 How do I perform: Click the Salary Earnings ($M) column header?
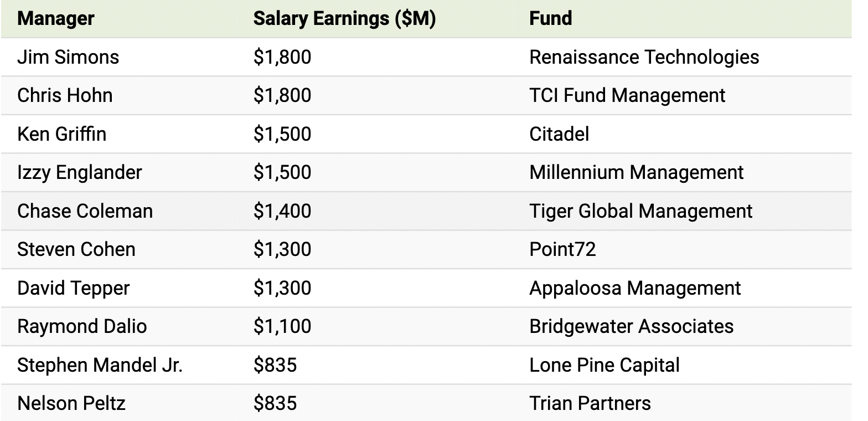click(344, 19)
